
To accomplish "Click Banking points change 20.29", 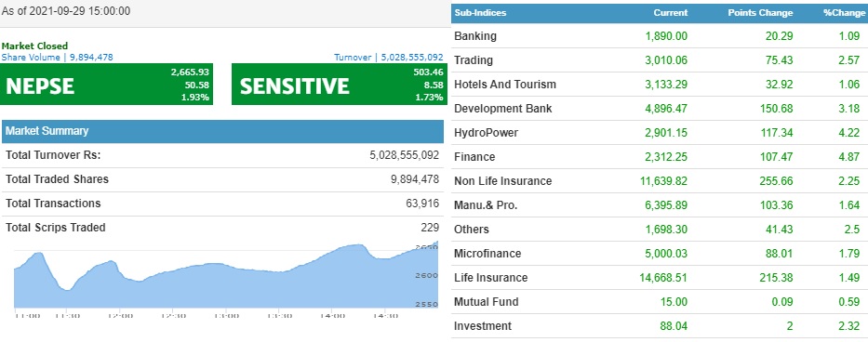I will coord(780,36).
